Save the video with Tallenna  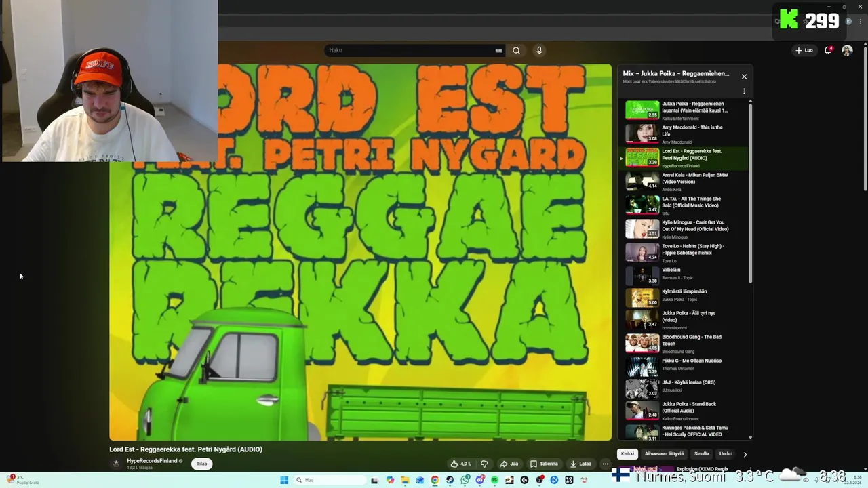[x=544, y=464]
